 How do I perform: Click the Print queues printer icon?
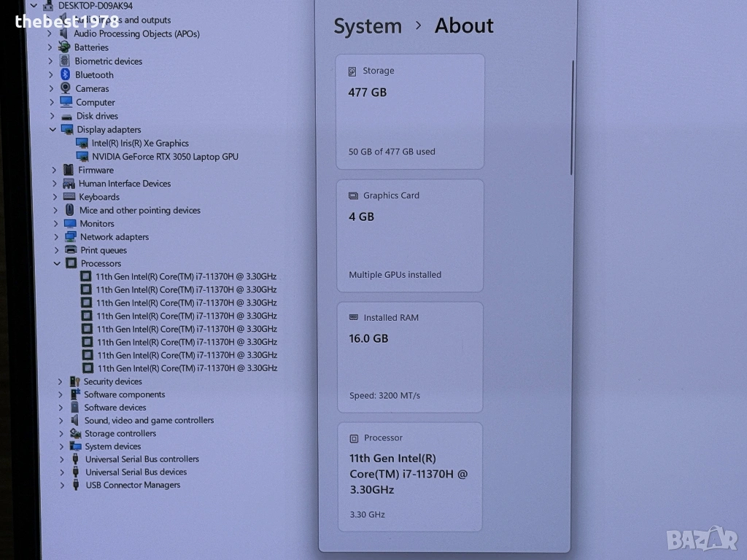71,250
